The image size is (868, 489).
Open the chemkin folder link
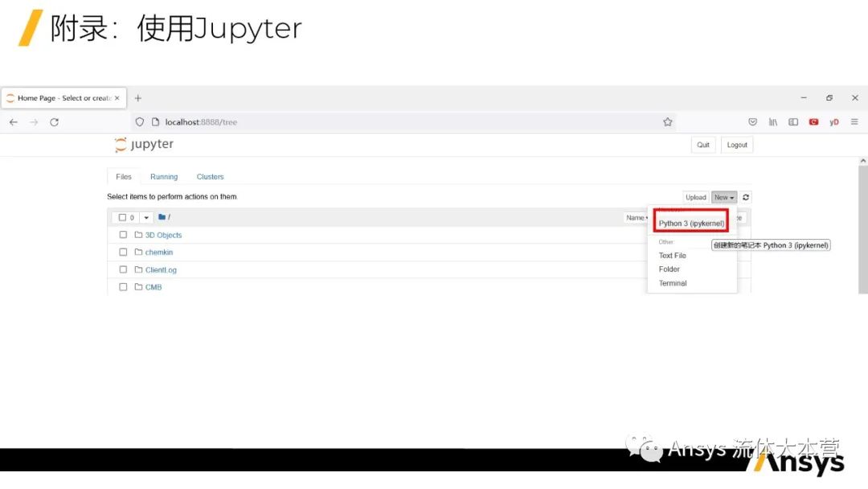(159, 252)
